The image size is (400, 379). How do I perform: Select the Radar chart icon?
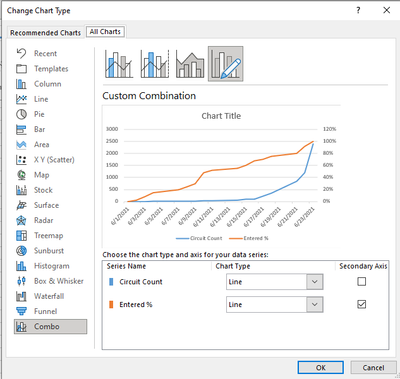point(21,220)
